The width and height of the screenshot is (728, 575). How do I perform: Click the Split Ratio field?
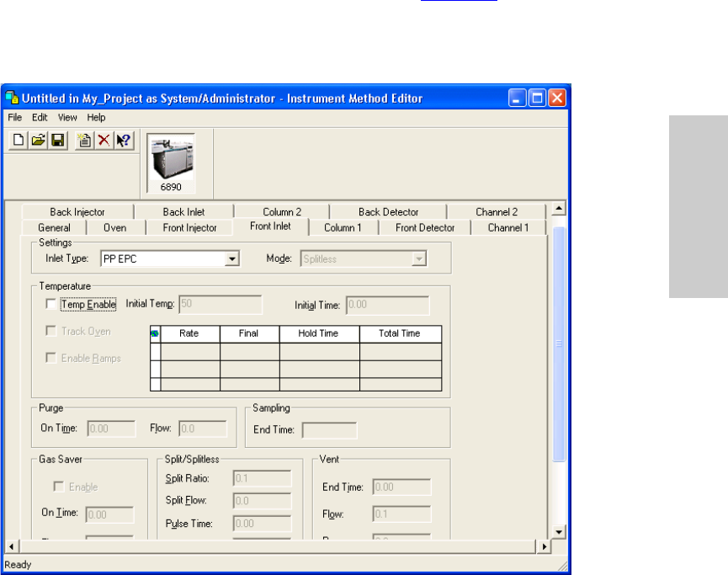(263, 478)
